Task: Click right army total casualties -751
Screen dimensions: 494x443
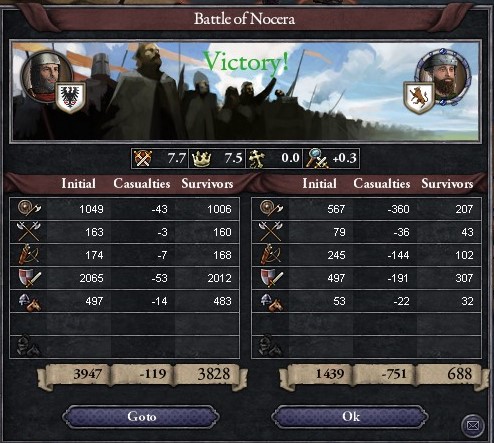Action: pos(394,374)
